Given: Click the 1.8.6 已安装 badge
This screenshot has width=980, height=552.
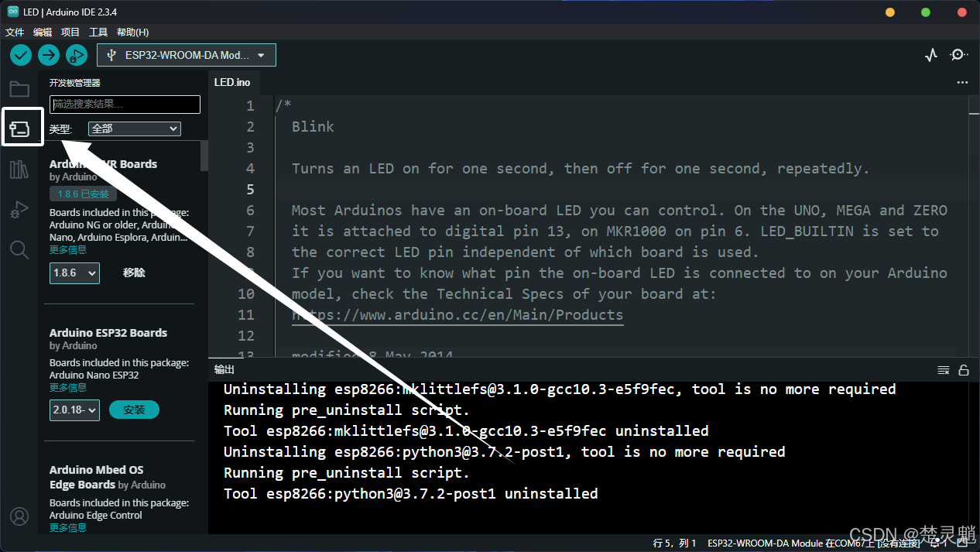Looking at the screenshot, I should point(83,194).
